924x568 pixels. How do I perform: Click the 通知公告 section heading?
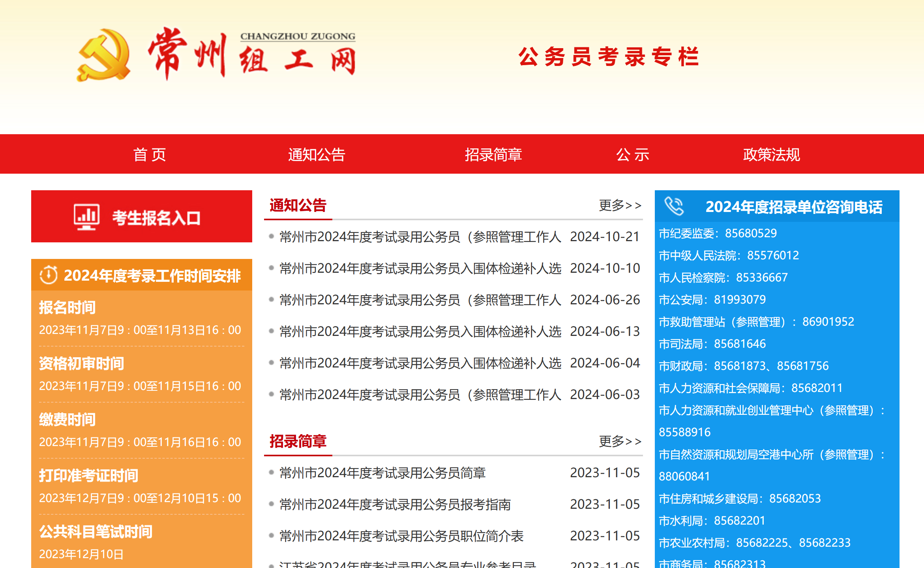[298, 205]
